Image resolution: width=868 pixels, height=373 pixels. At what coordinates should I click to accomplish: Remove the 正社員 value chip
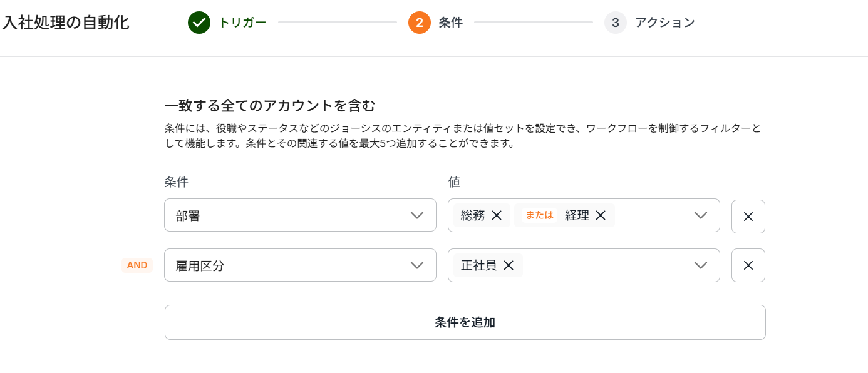509,265
